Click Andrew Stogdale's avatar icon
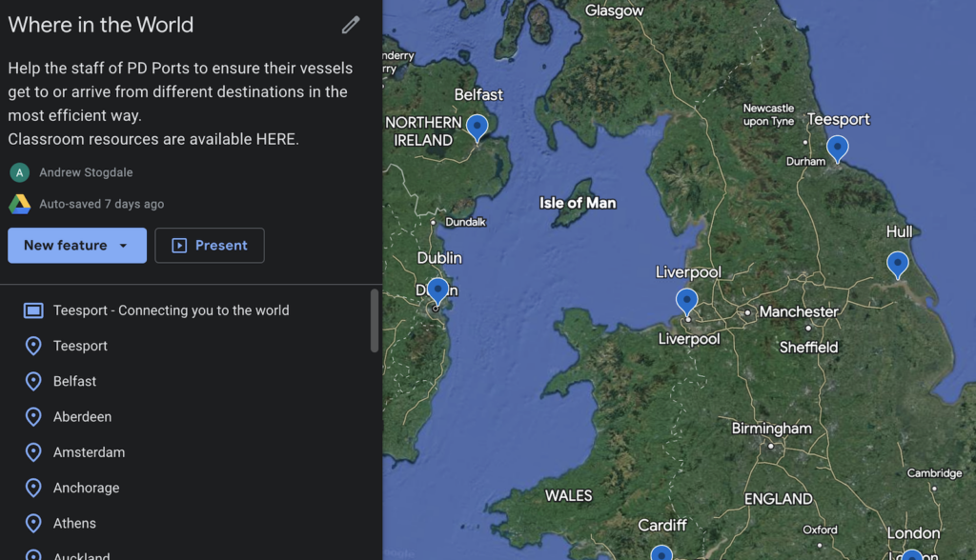 click(x=19, y=172)
